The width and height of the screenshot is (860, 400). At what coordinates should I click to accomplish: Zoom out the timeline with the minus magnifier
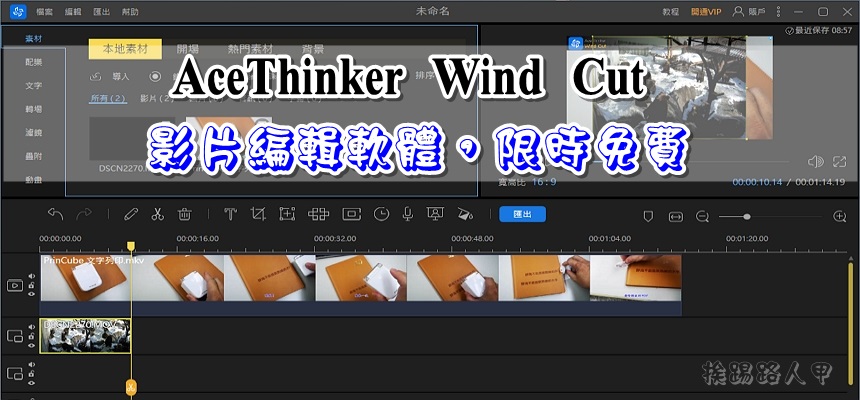click(703, 217)
